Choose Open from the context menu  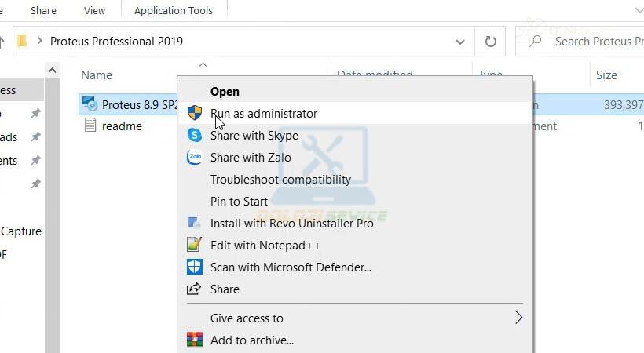(x=225, y=92)
